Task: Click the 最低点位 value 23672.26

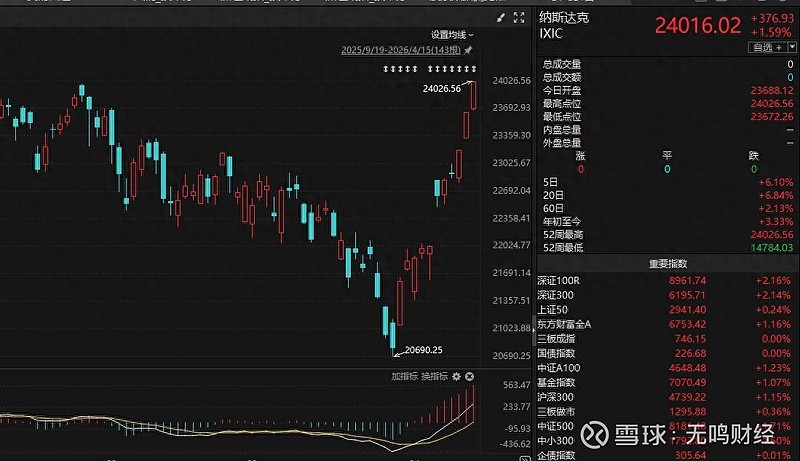Action: [772, 117]
